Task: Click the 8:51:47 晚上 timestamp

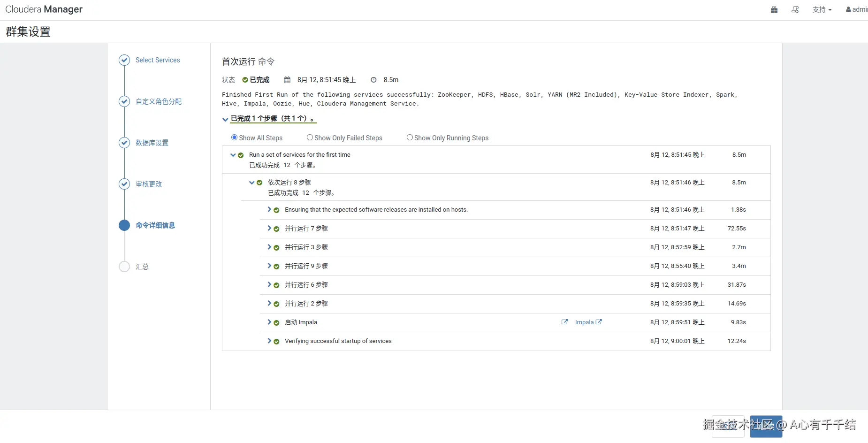Action: 678,229
